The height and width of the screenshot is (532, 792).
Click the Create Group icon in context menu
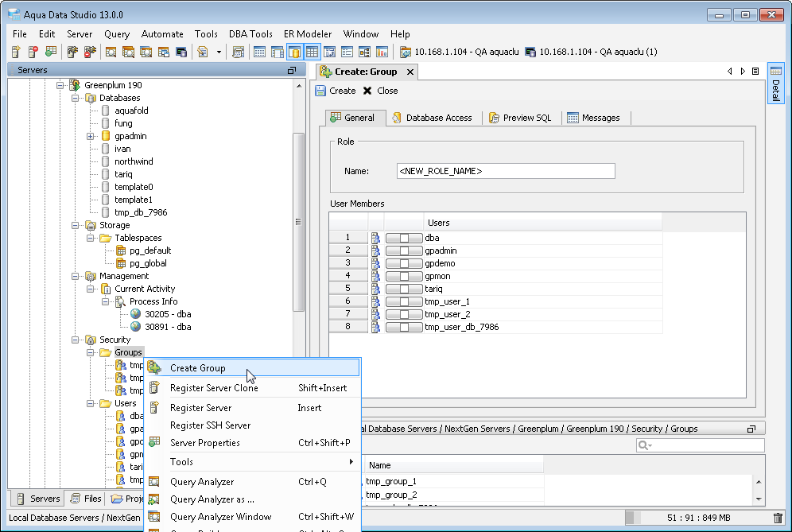pyautogui.click(x=154, y=367)
